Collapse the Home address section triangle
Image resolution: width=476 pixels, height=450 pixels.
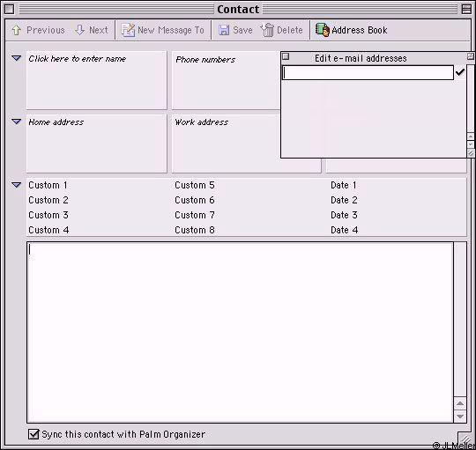16,122
